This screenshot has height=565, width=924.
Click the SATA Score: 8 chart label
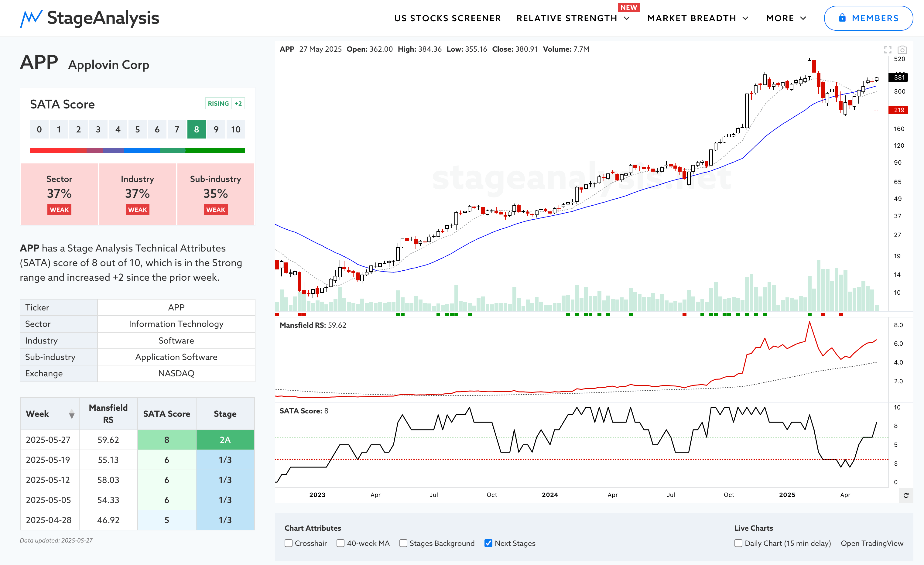click(304, 411)
